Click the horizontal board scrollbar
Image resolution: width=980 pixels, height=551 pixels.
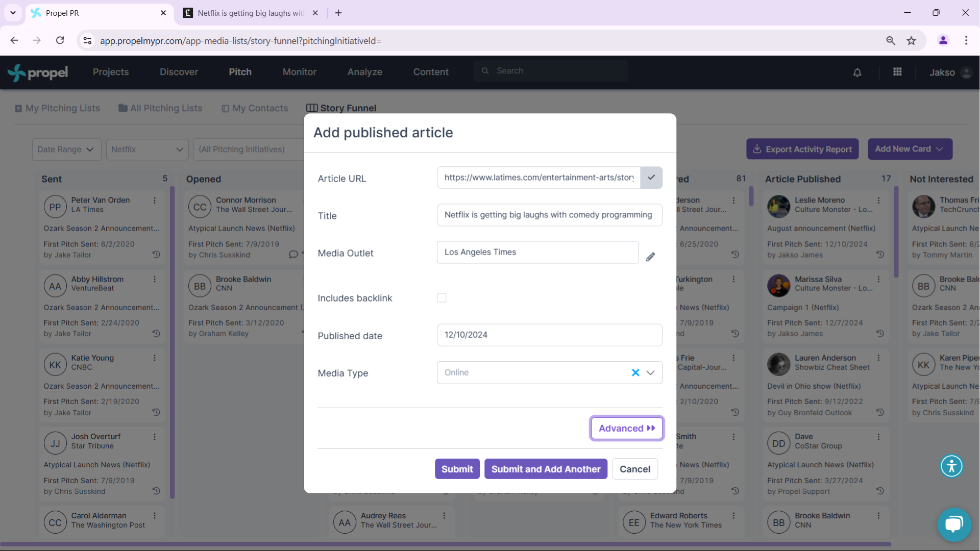coord(446,544)
